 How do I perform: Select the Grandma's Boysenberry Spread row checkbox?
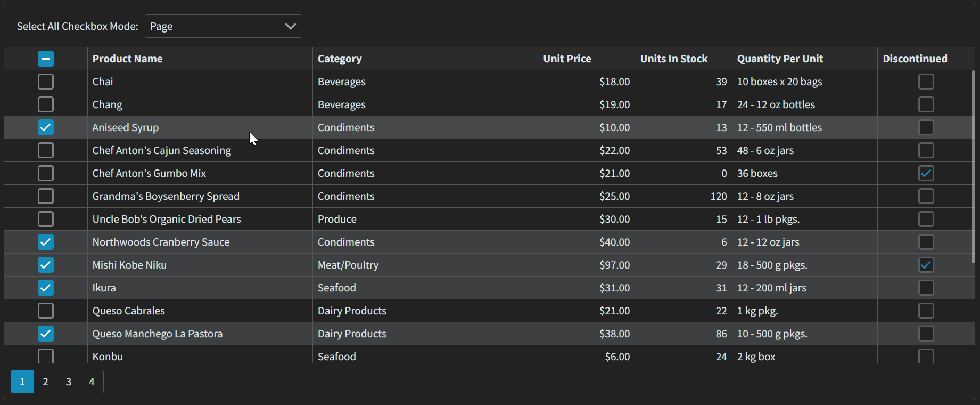[x=46, y=196]
